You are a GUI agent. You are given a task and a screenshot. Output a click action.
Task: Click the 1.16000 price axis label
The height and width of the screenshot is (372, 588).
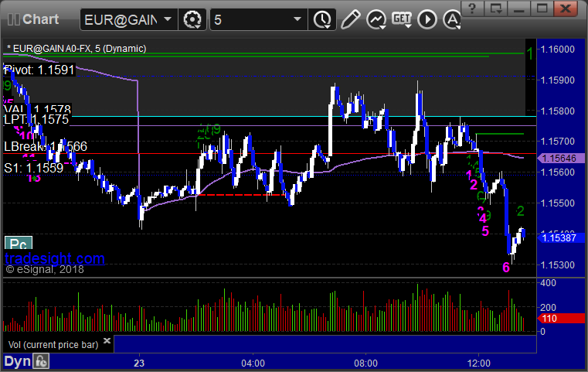coord(557,49)
